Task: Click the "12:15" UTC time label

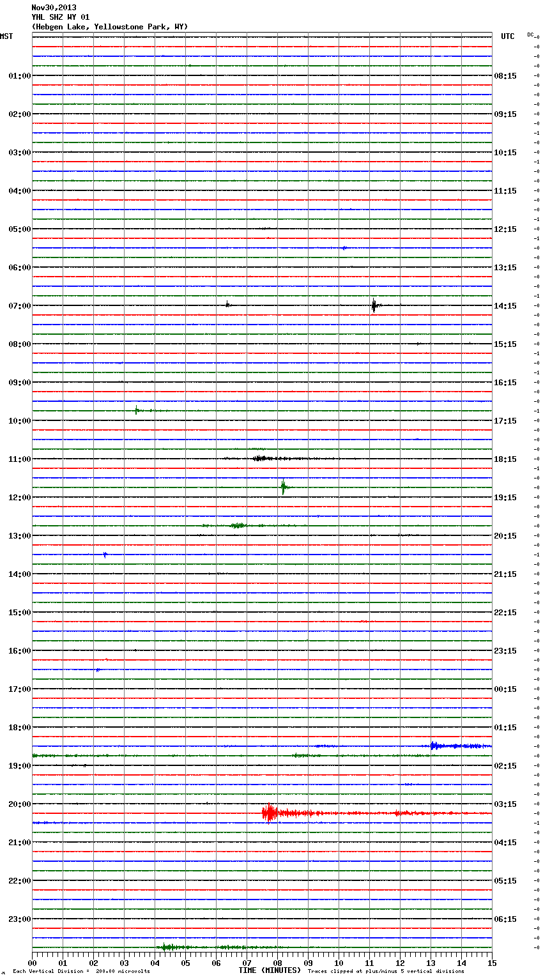Action: (505, 229)
